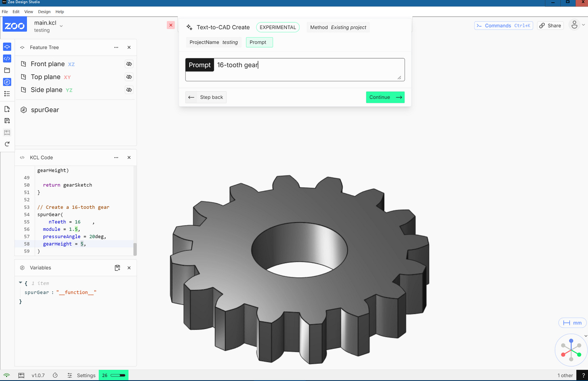
Task: Collapse the Variables object tree triangle
Action: pyautogui.click(x=21, y=283)
